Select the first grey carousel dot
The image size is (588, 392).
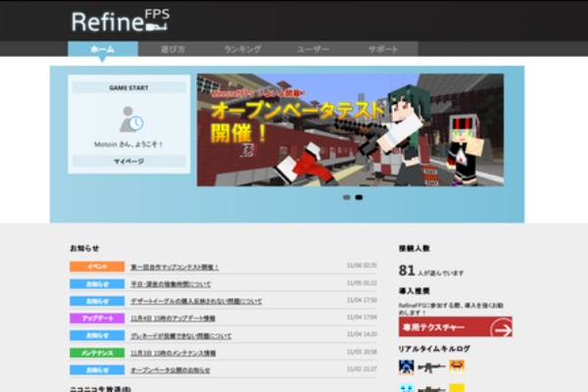tap(347, 197)
